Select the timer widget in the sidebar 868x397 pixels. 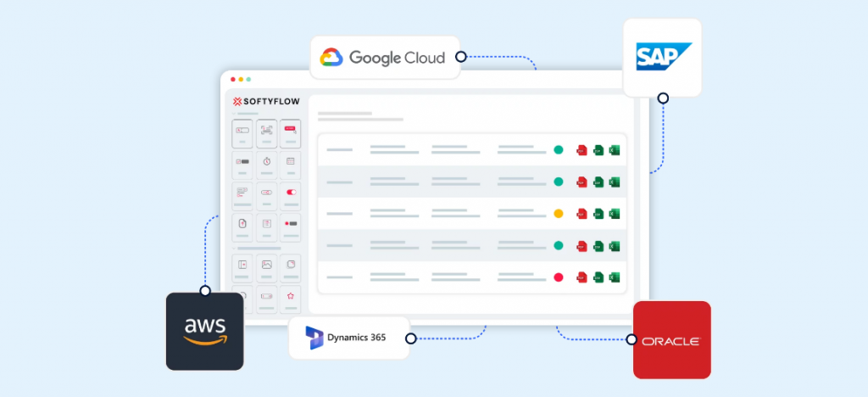(x=266, y=161)
